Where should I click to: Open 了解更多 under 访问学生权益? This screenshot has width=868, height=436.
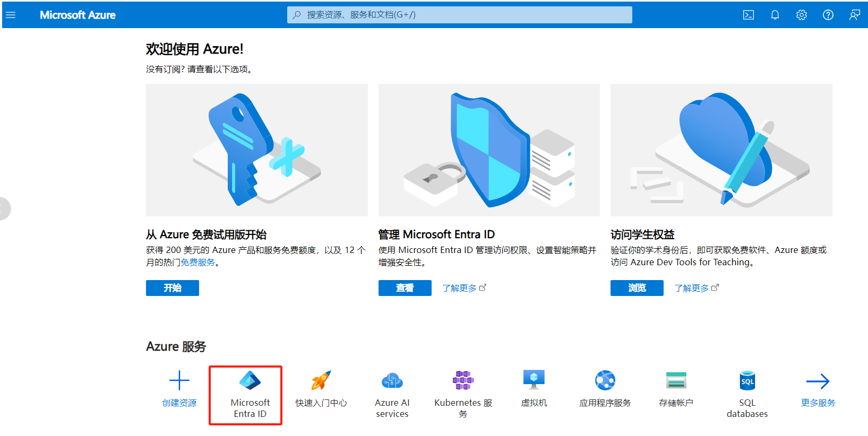click(692, 288)
